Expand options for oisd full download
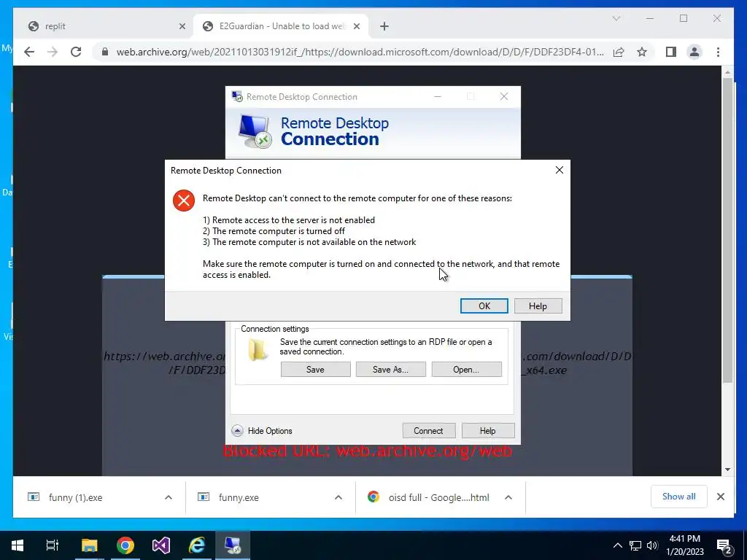The height and width of the screenshot is (560, 747). pos(508,497)
